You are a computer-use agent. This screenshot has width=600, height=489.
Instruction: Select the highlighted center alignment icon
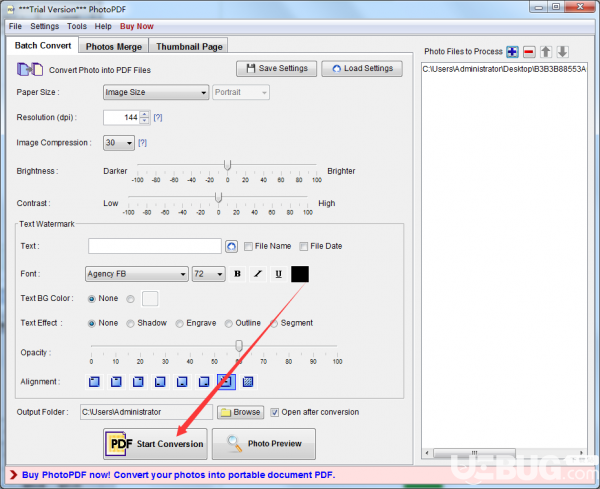click(x=226, y=382)
